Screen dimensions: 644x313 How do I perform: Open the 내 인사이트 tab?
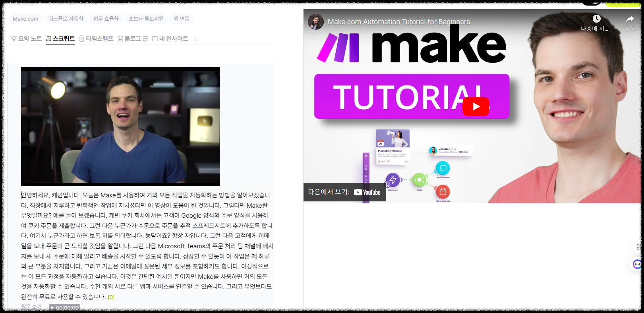170,39
